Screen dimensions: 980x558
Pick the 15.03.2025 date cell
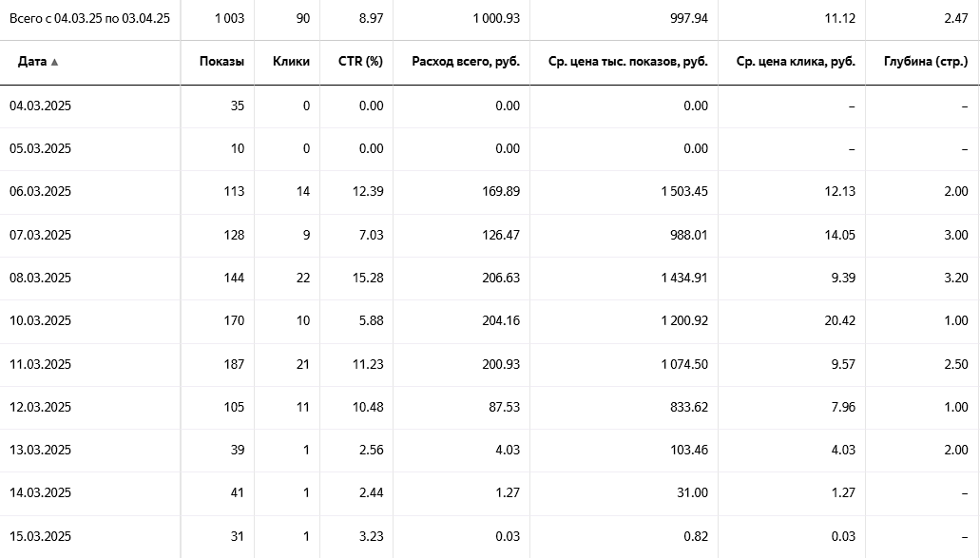point(40,536)
